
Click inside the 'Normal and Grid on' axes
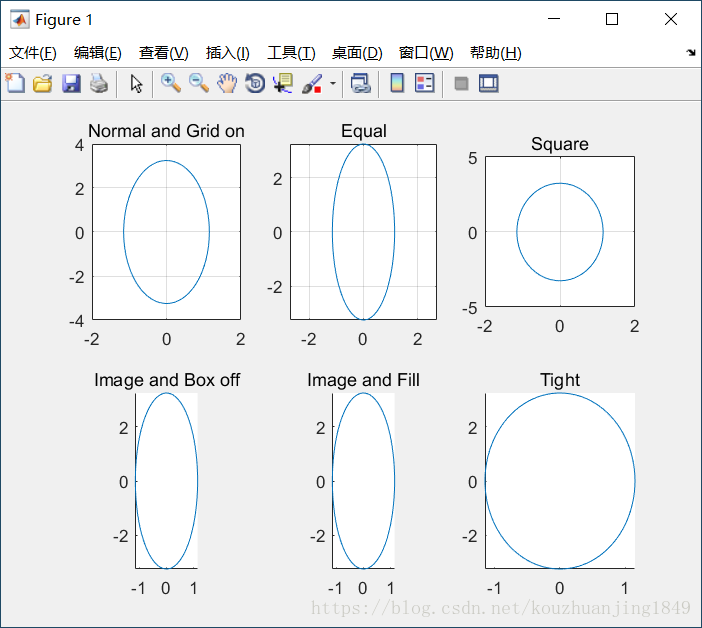click(x=167, y=232)
